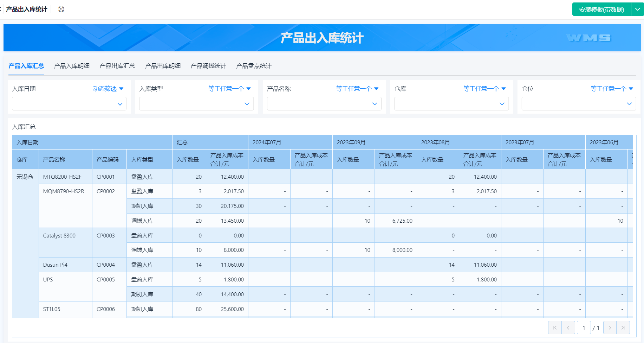This screenshot has height=343, width=644.
Task: Expand the 入库日期 filter select box
Action: (69, 104)
